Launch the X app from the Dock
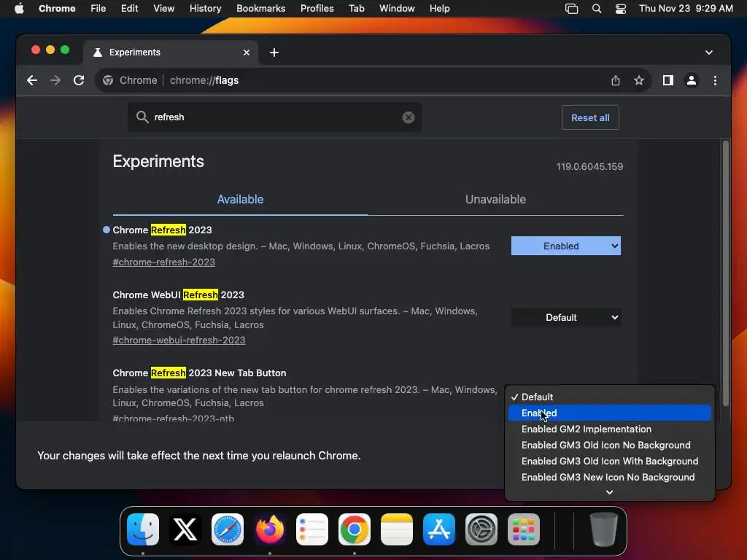 [185, 529]
